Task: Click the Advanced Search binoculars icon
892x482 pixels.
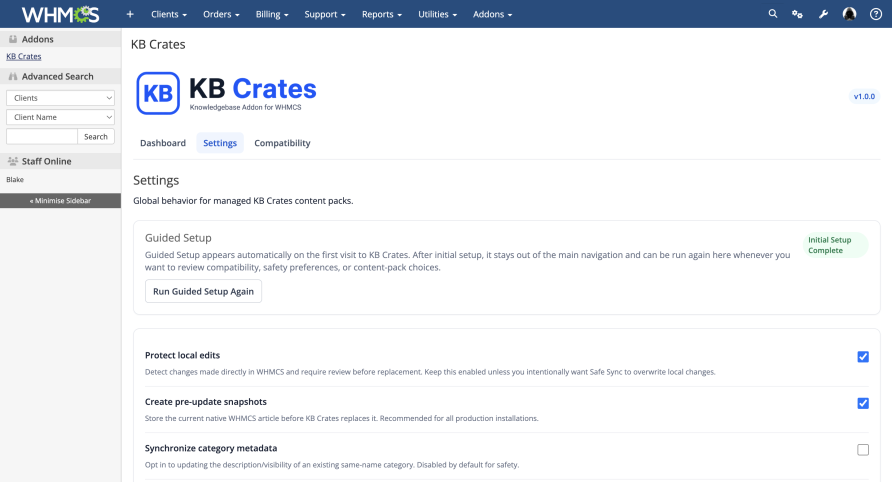Action: pyautogui.click(x=13, y=76)
